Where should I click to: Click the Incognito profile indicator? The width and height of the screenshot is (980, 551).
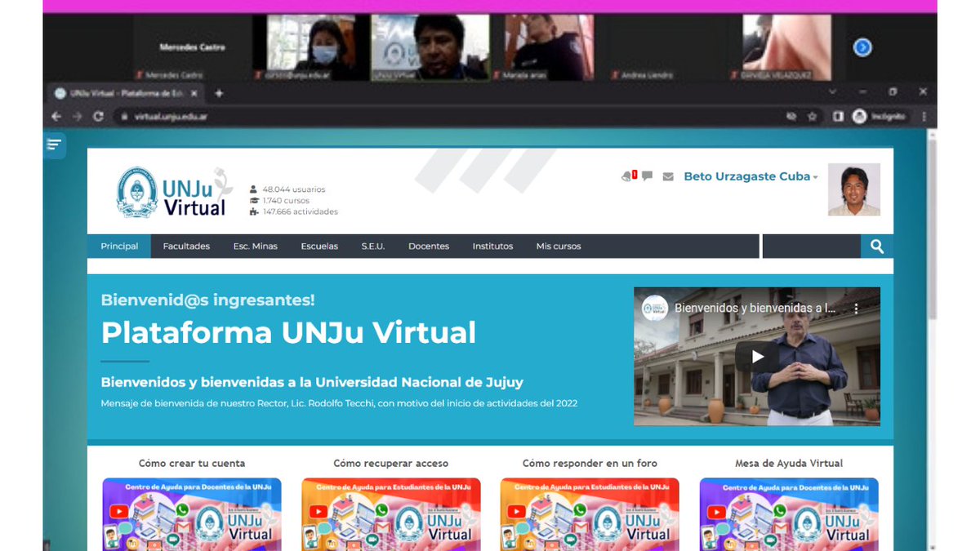(x=879, y=117)
